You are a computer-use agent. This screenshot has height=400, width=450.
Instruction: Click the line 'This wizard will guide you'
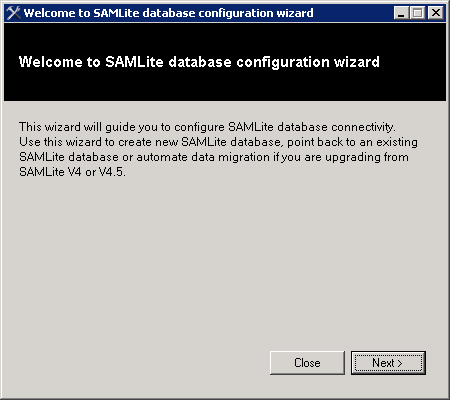pos(207,127)
